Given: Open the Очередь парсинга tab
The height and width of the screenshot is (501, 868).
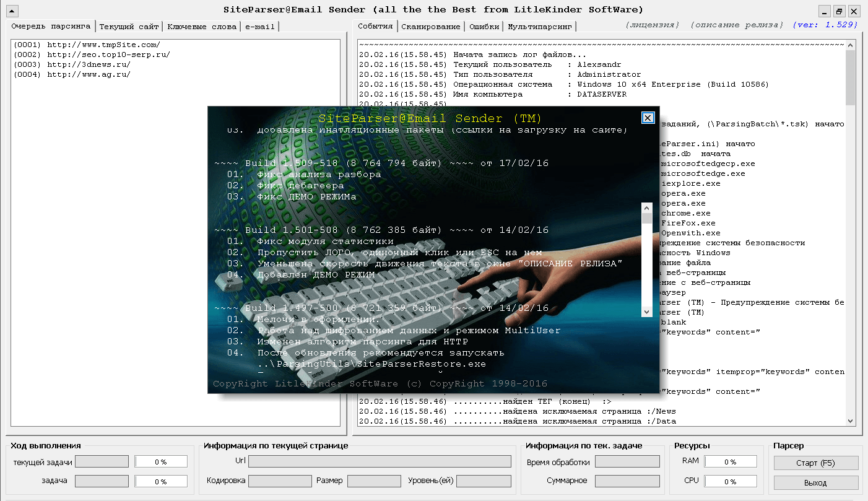Looking at the screenshot, I should (x=51, y=26).
